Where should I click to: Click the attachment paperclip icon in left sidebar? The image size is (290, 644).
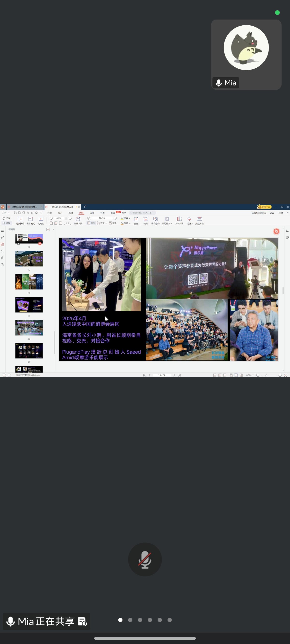click(2, 258)
